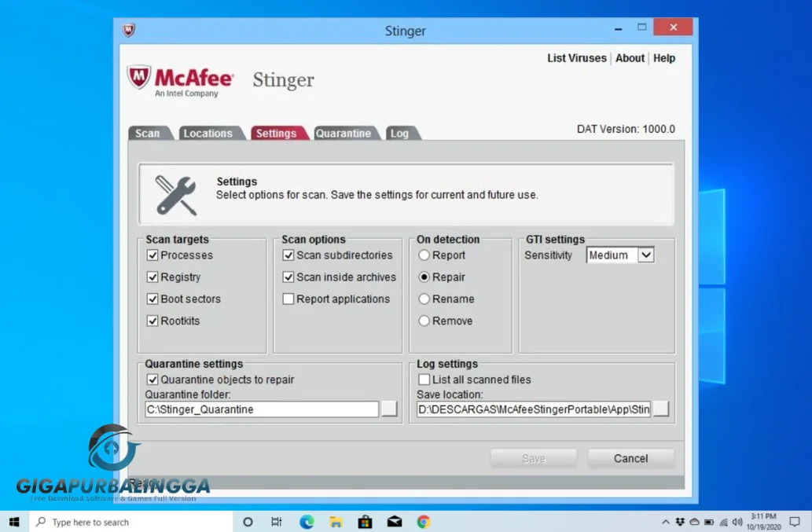This screenshot has height=532, width=812.
Task: Click the McAfee shield icon in title bar
Action: point(128,30)
